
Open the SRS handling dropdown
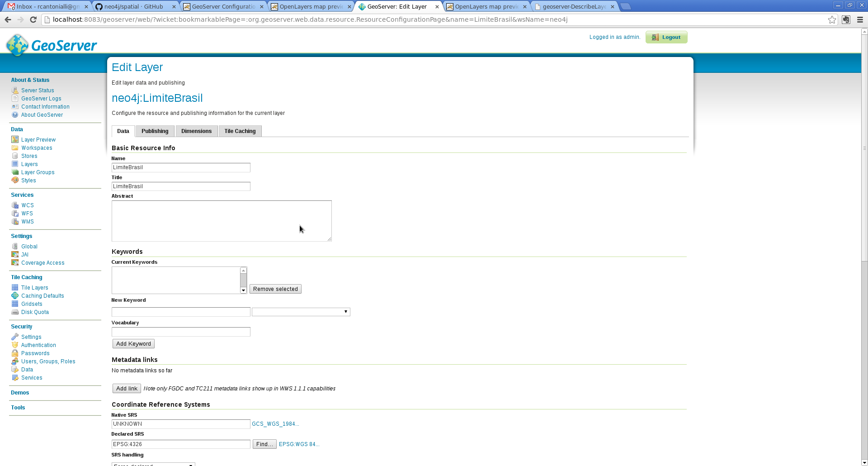153,464
